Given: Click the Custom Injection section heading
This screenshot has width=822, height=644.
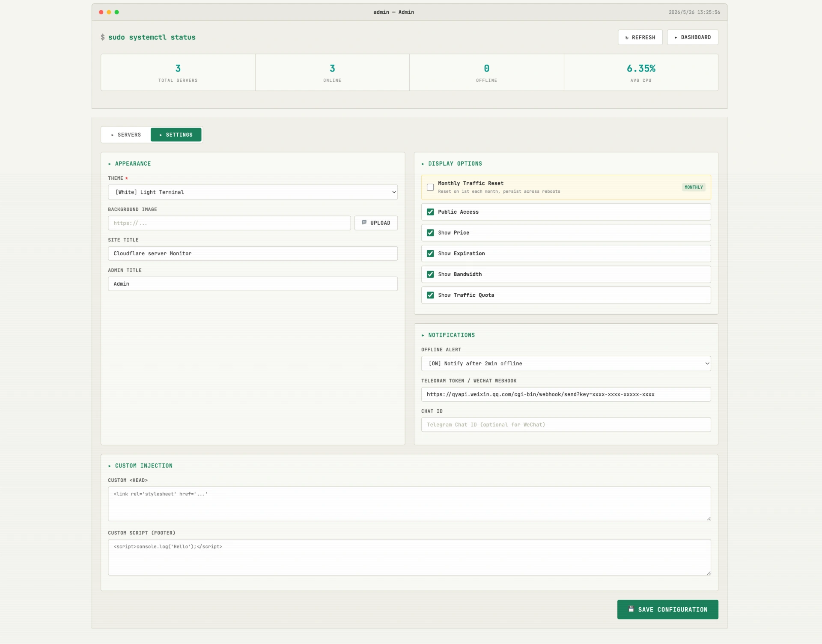Looking at the screenshot, I should 140,466.
